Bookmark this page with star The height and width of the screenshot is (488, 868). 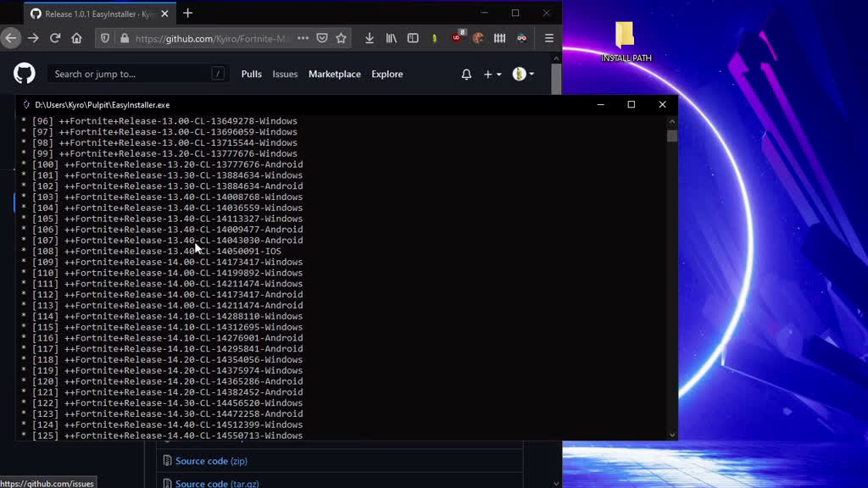coord(341,38)
